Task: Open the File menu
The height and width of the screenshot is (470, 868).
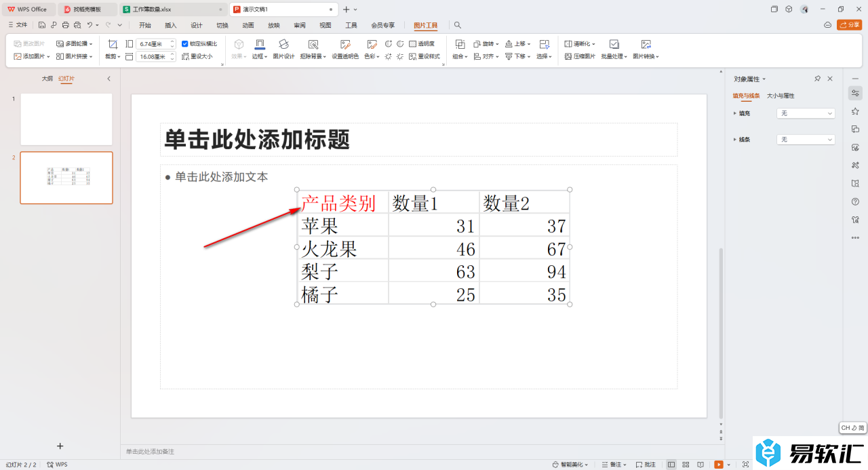Action: 18,25
